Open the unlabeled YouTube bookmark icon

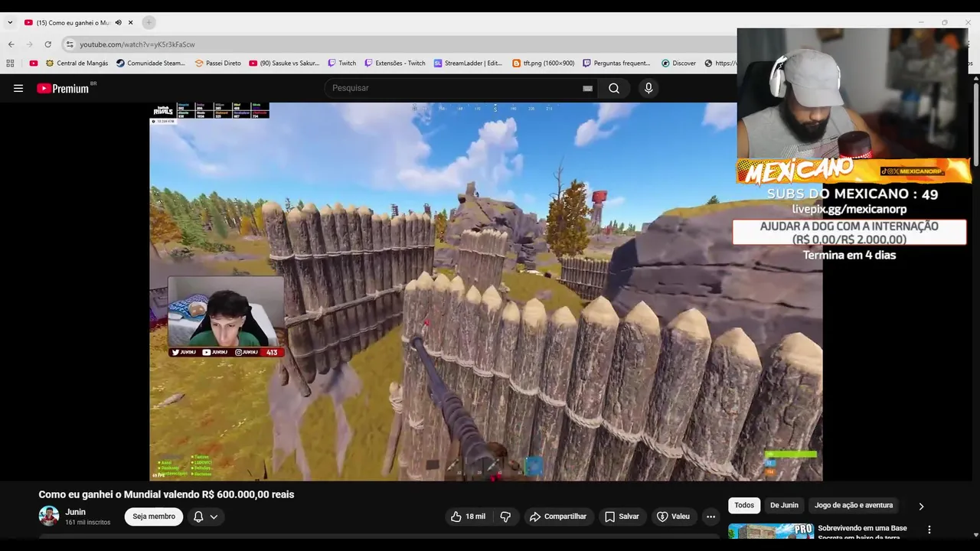click(34, 64)
